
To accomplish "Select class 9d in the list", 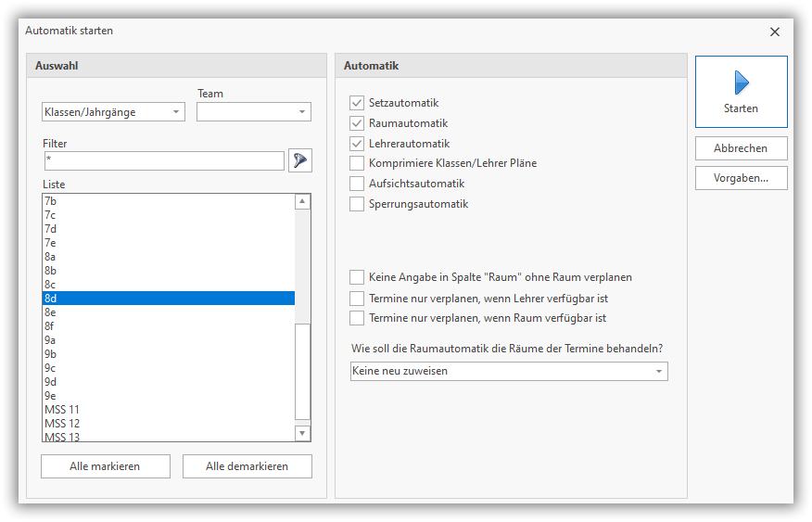I will (x=169, y=382).
